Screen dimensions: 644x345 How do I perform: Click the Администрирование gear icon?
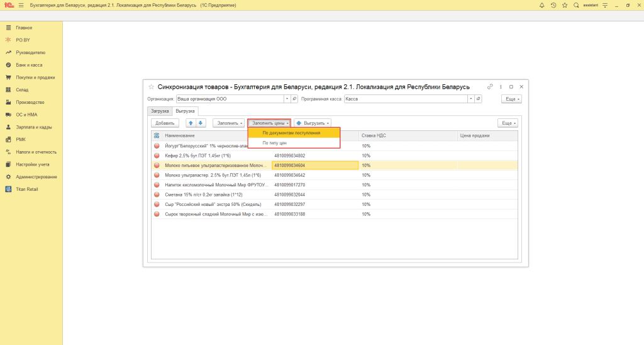point(8,177)
